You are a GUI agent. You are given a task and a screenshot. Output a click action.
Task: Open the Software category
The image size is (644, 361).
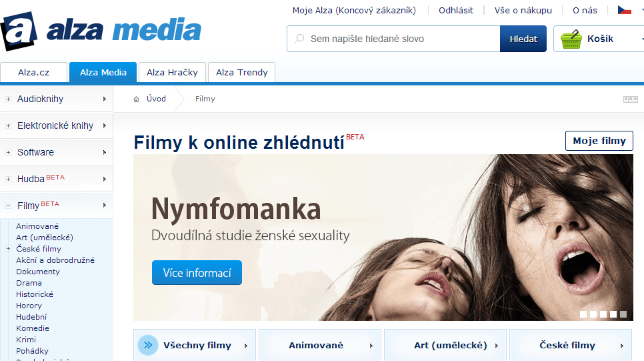click(x=35, y=153)
